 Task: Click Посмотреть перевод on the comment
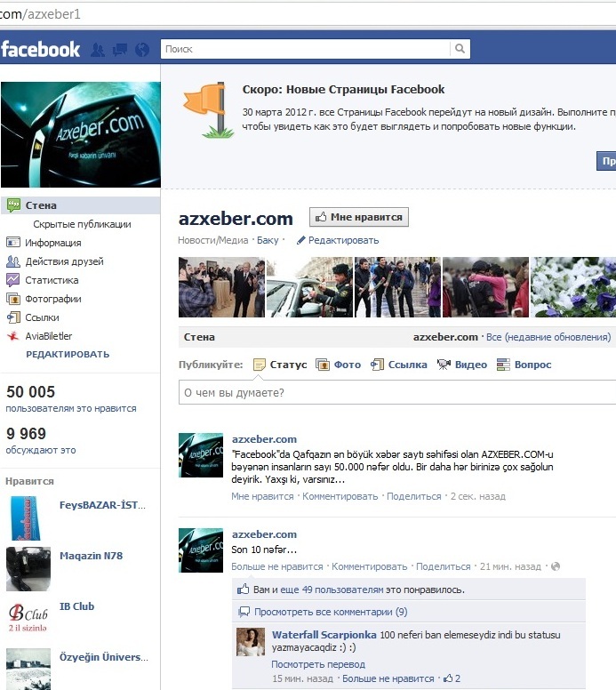[318, 664]
